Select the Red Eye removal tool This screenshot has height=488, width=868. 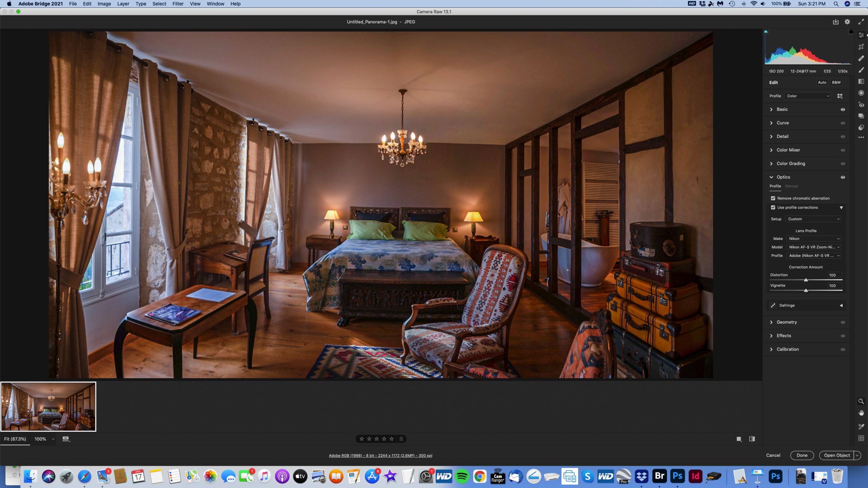pyautogui.click(x=861, y=104)
